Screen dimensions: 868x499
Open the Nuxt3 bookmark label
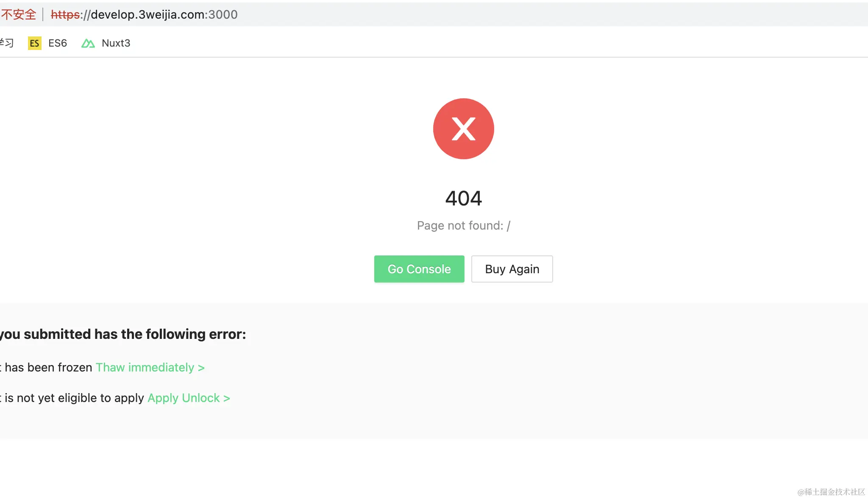click(116, 43)
